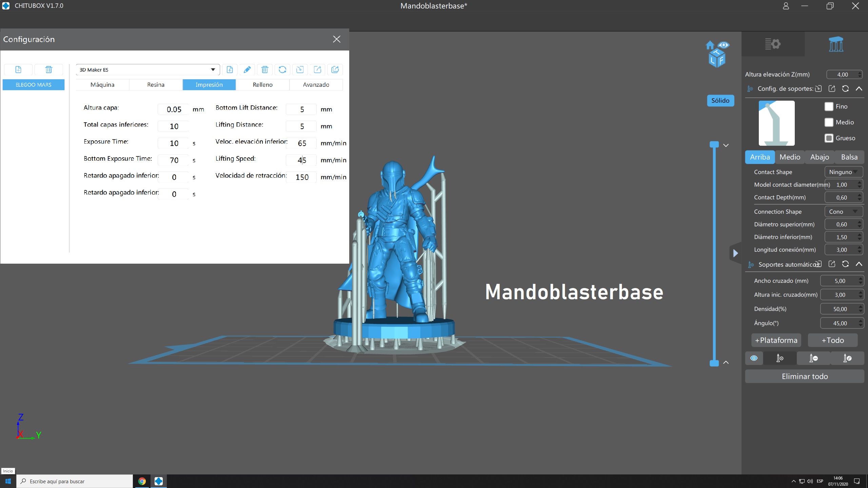Click the add new profile icon
The width and height of the screenshot is (868, 488).
[x=230, y=69]
